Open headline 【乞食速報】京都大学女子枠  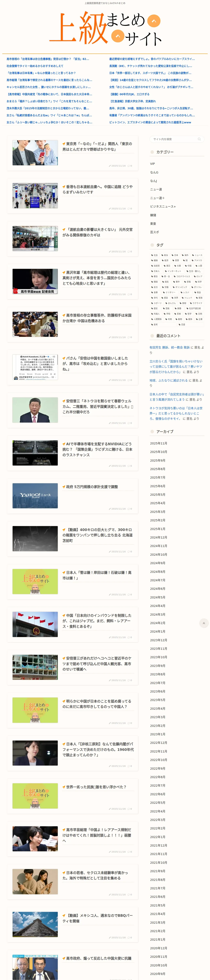pos(133,101)
